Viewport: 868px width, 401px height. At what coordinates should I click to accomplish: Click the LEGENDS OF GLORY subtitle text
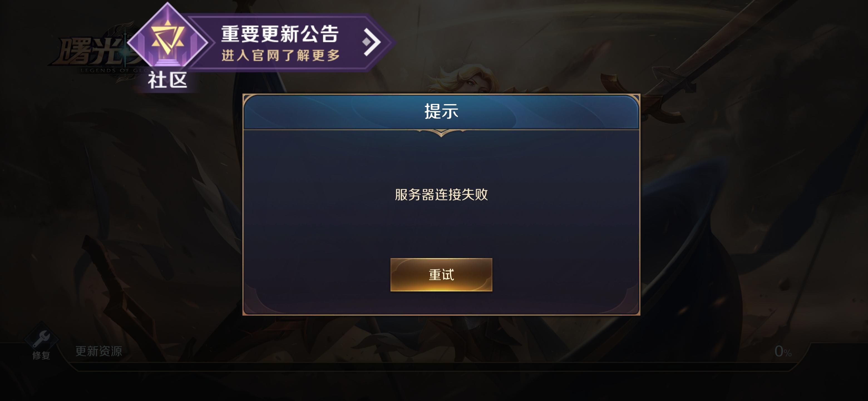[115, 70]
